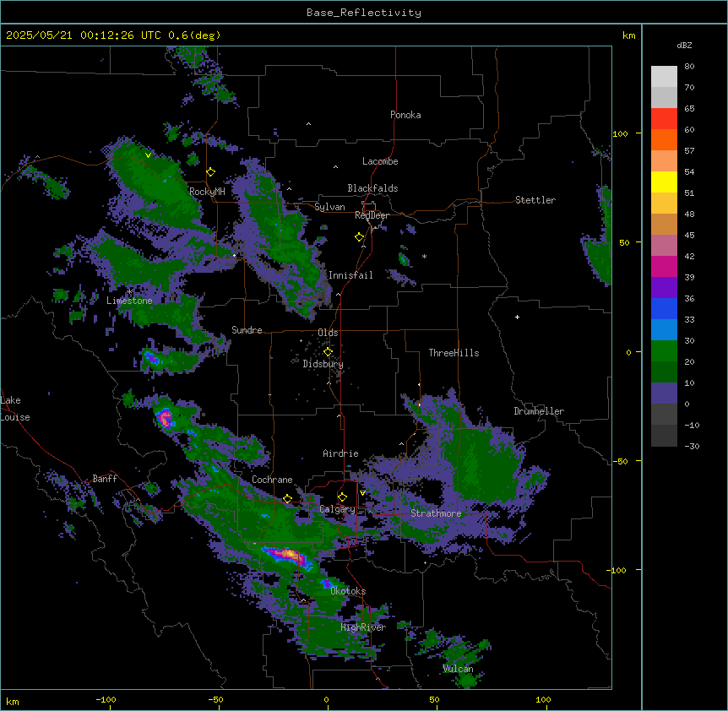The height and width of the screenshot is (711, 728).
Task: Click the Okotoks town label
Action: click(348, 591)
